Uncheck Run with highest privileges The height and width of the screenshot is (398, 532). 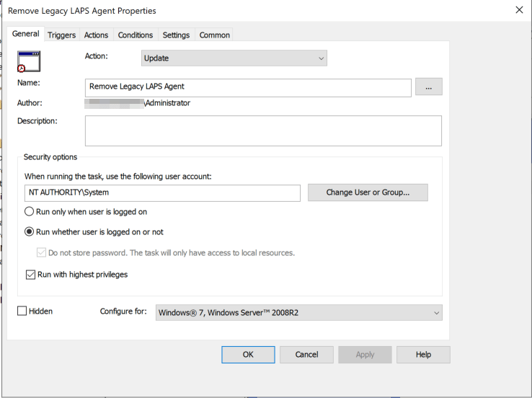click(x=30, y=275)
